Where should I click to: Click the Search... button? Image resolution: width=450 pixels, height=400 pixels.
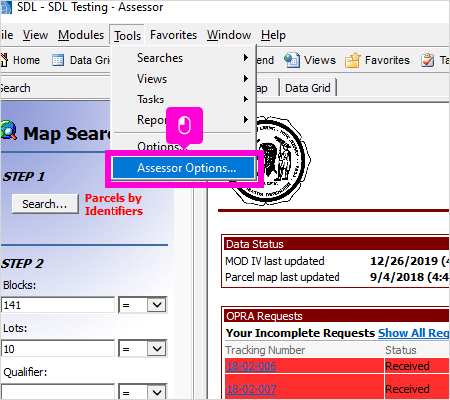45,204
